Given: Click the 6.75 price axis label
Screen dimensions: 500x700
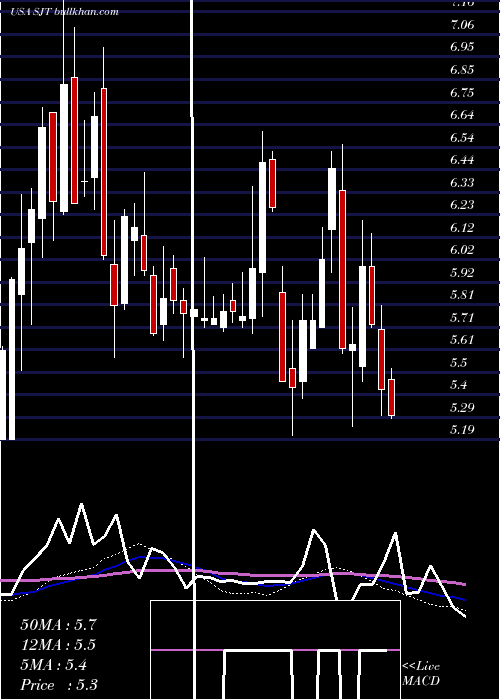Looking at the screenshot, I should point(462,92).
